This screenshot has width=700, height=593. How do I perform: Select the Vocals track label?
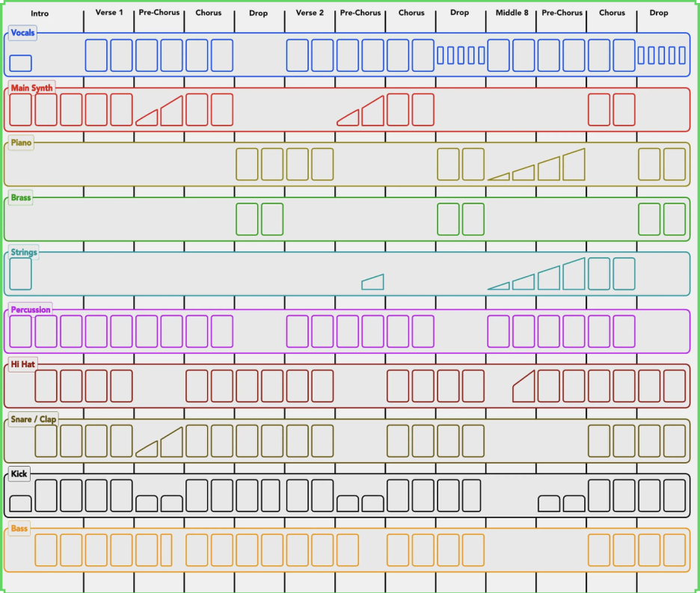22,33
